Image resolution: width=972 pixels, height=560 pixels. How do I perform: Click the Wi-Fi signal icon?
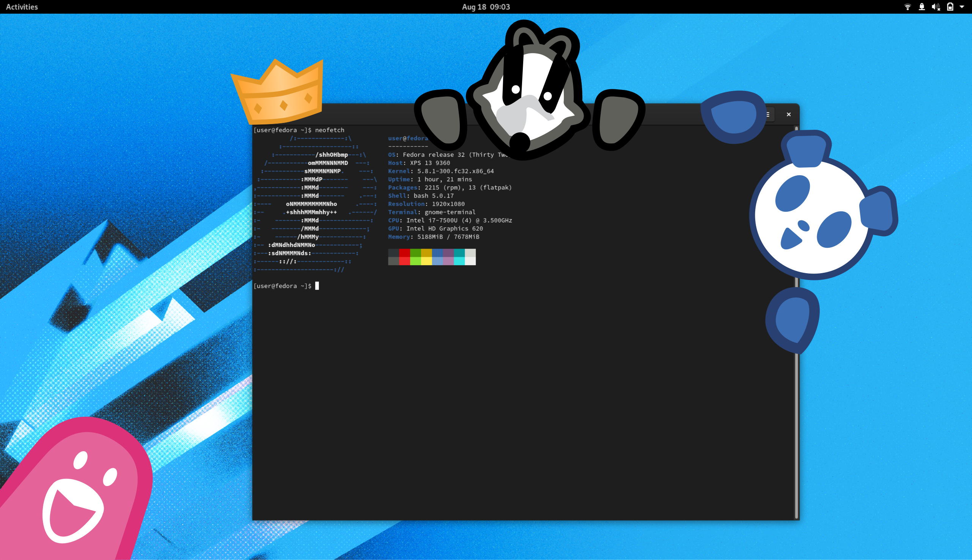pos(907,7)
